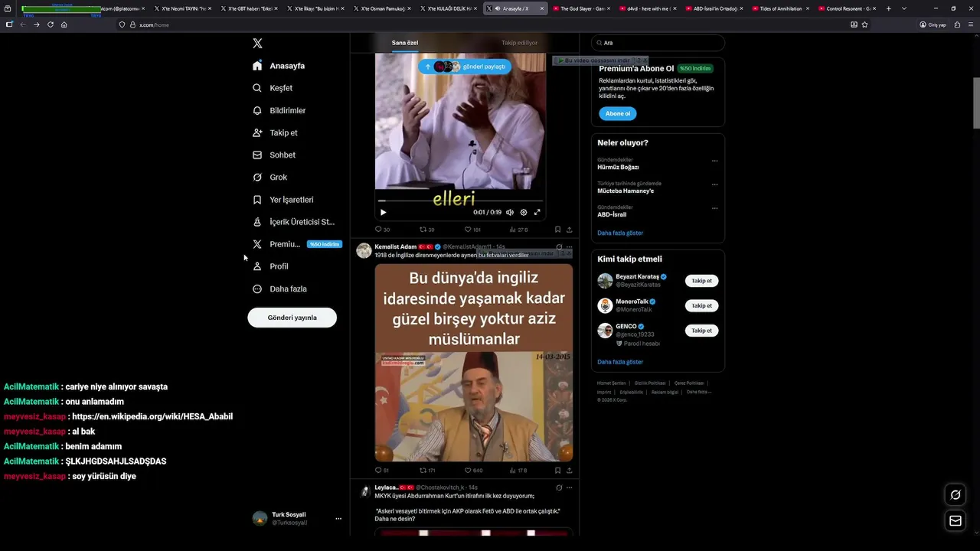Open video settings gear
980x551 pixels.
tap(524, 212)
